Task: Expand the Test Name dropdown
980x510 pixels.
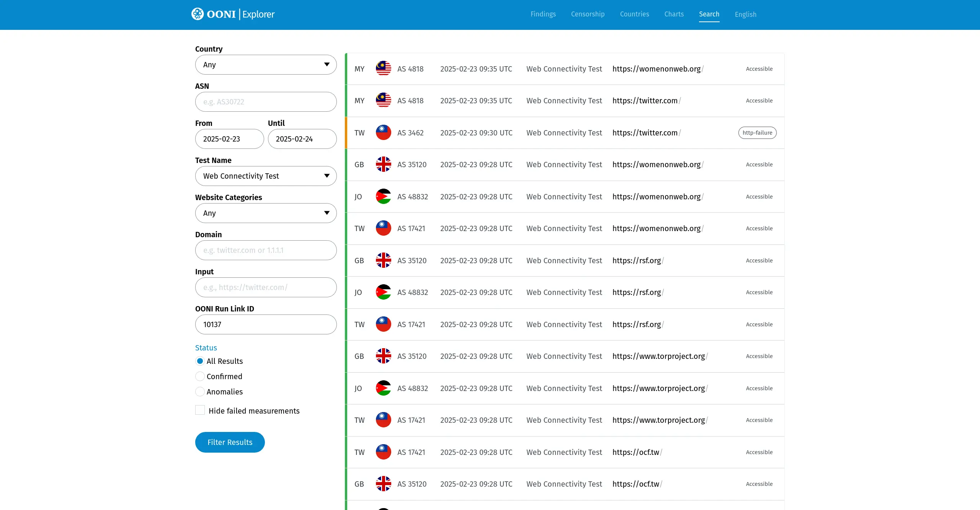Action: coord(266,176)
